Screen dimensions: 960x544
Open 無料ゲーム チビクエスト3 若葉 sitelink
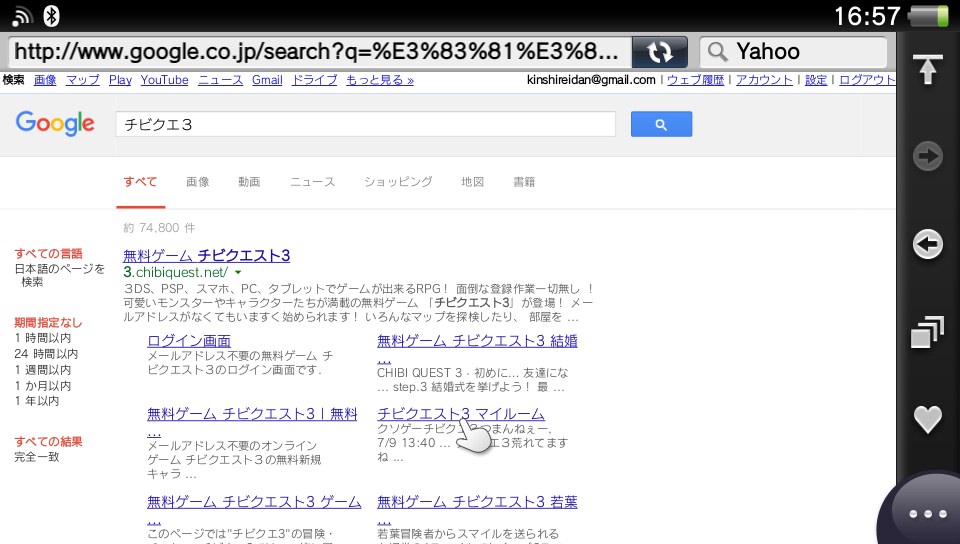pyautogui.click(x=478, y=502)
